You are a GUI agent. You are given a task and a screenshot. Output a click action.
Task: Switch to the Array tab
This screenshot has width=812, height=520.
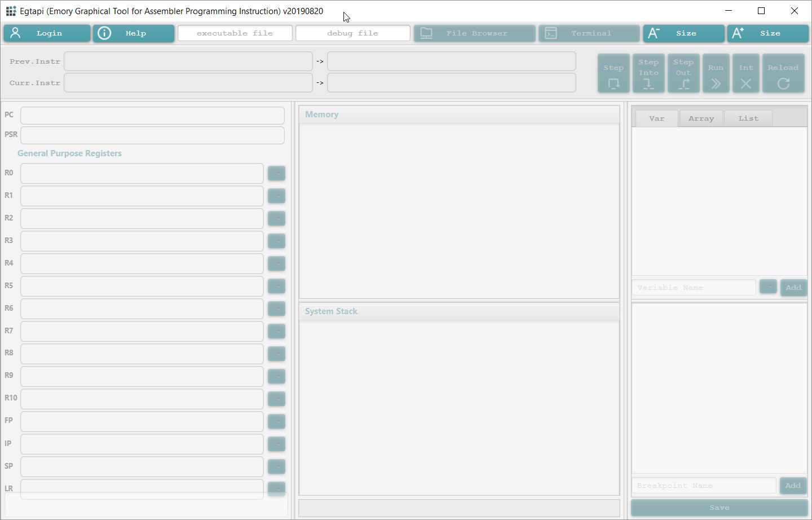tap(701, 118)
